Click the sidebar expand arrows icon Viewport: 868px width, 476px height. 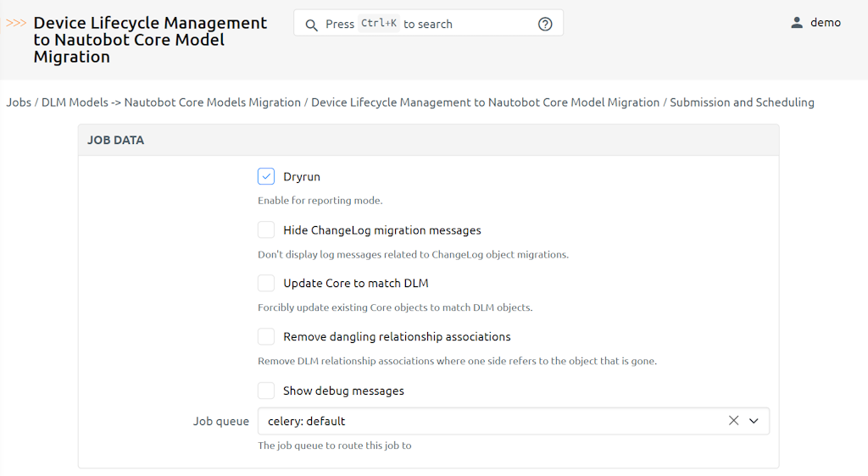coord(16,24)
